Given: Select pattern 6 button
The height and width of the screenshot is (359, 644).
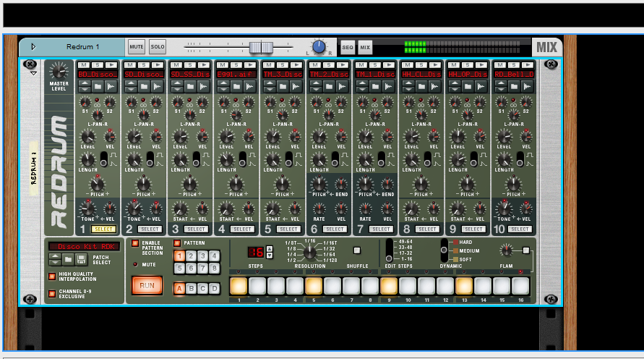Looking at the screenshot, I should click(191, 269).
